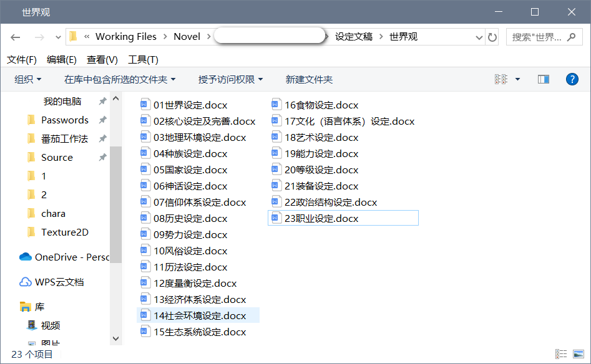Click 新建文件夹 button
Screen dimensions: 591x364
309,79
